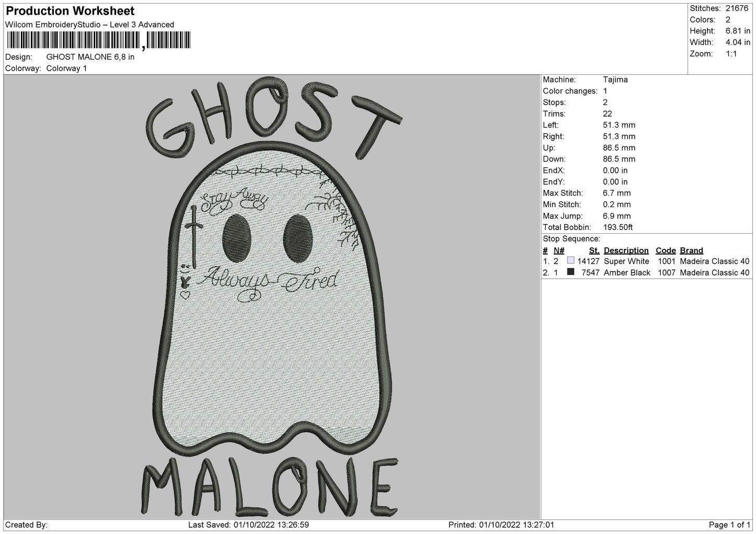Image resolution: width=756 pixels, height=534 pixels.
Task: Click the 'Stop Sequence:' label
Action: [571, 239]
